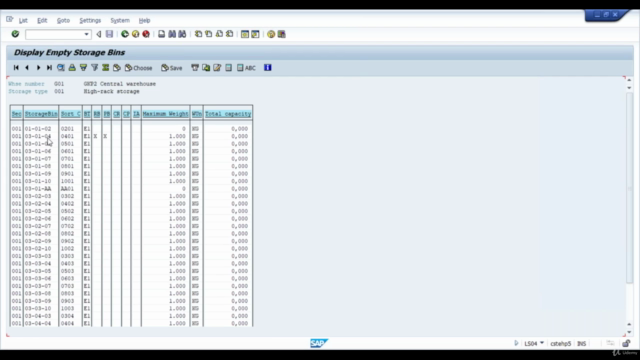Screen dimensions: 640x360
Task: Open the Help menu
Action: point(144,20)
